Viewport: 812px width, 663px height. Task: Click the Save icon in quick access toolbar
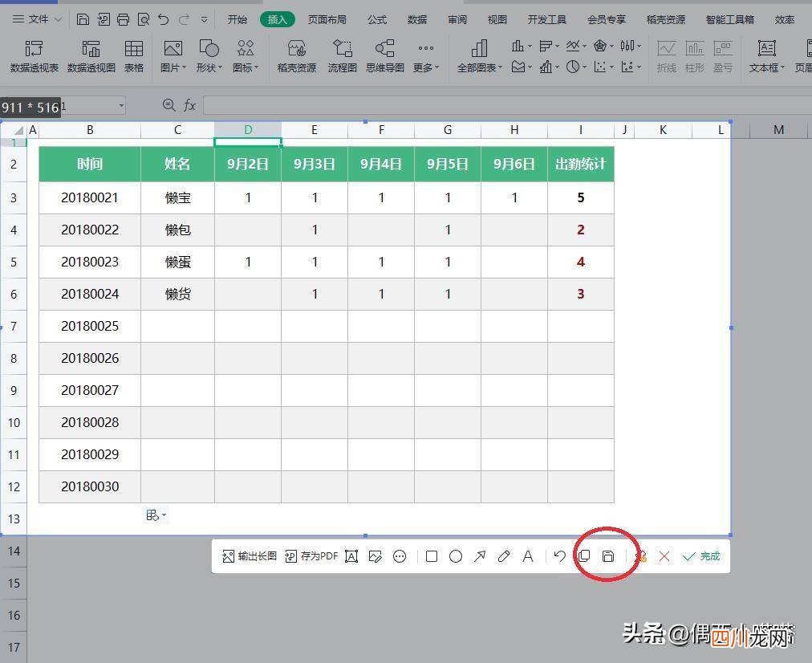point(83,20)
